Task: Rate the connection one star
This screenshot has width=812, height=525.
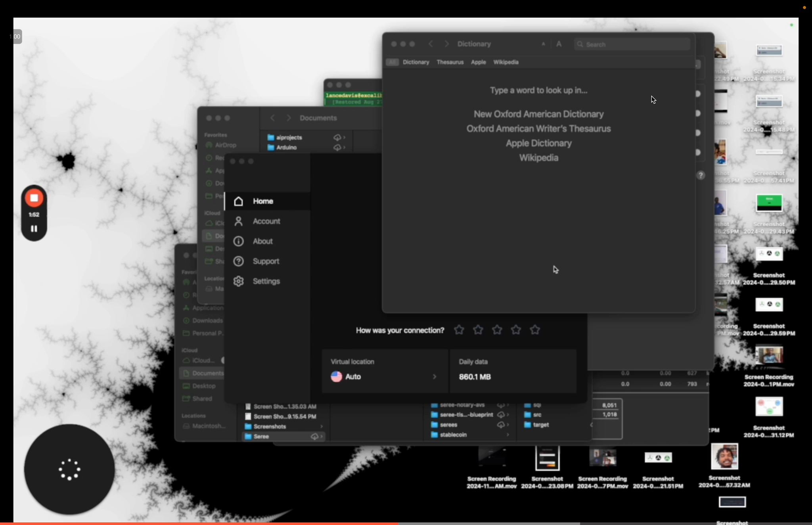Action: [x=459, y=330]
